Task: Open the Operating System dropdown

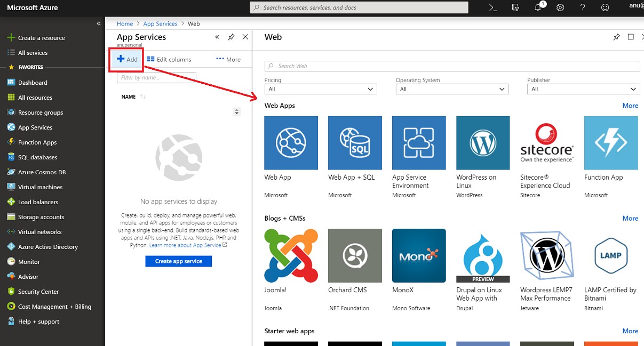Action: (x=452, y=89)
